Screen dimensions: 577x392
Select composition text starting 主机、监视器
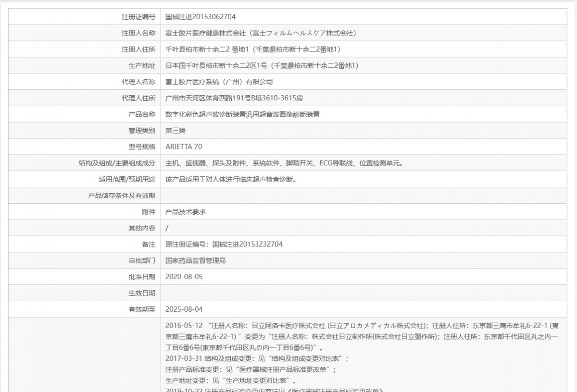tap(284, 164)
